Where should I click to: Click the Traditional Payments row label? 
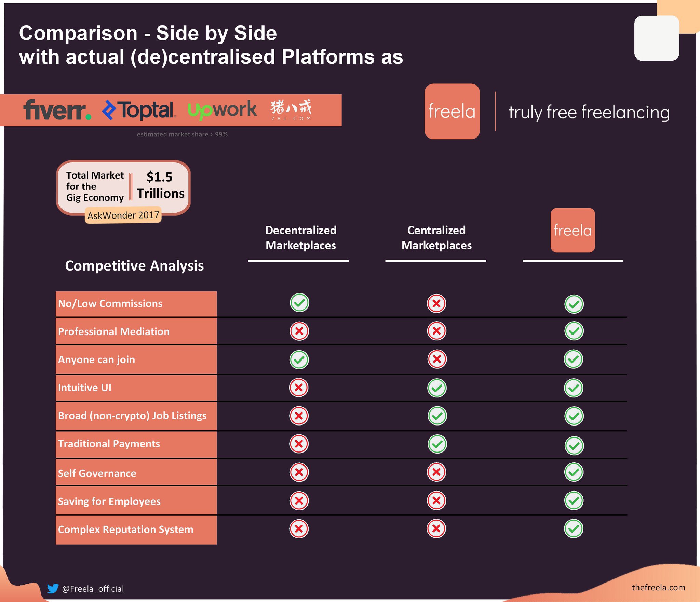tap(109, 444)
